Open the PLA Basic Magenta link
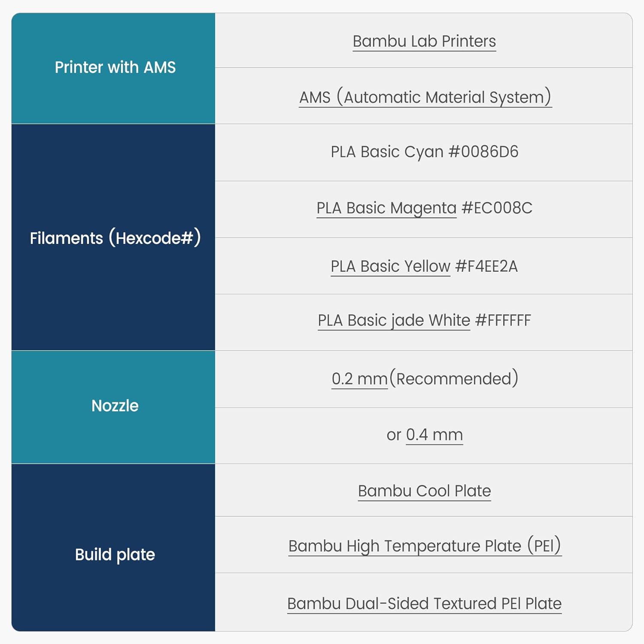 pyautogui.click(x=386, y=208)
